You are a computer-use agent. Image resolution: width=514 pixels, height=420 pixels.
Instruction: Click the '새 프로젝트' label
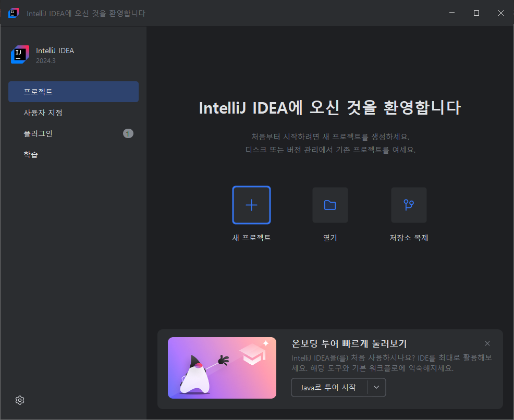point(251,238)
